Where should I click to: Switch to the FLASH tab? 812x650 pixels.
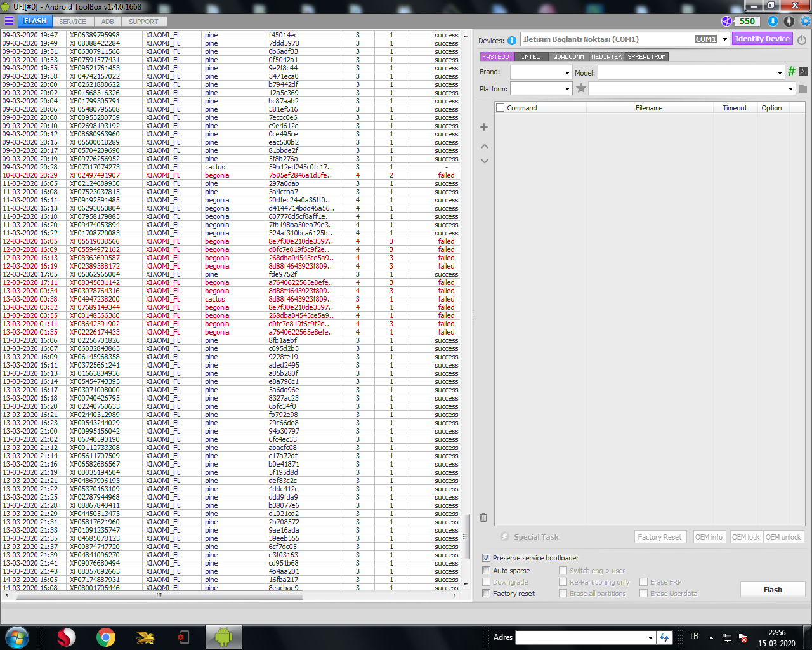[x=36, y=21]
